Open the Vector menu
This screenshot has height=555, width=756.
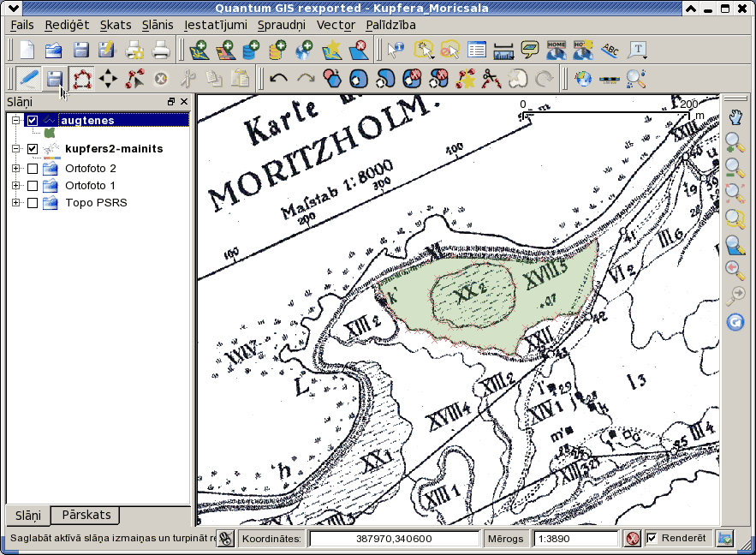point(336,25)
